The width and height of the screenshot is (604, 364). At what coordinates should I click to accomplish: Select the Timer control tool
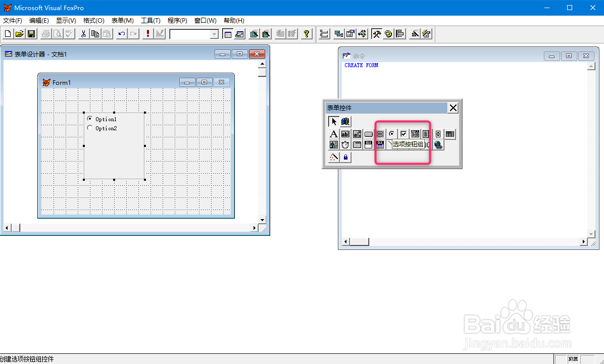point(345,145)
